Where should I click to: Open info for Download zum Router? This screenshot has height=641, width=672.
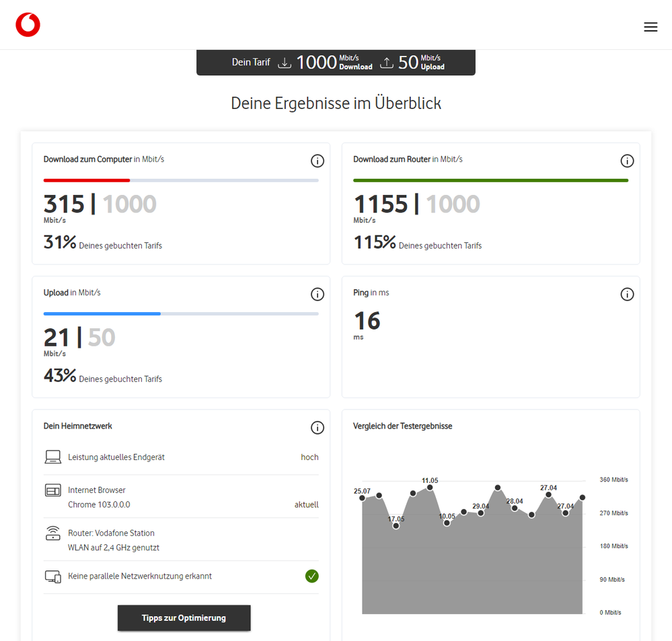[x=627, y=161]
